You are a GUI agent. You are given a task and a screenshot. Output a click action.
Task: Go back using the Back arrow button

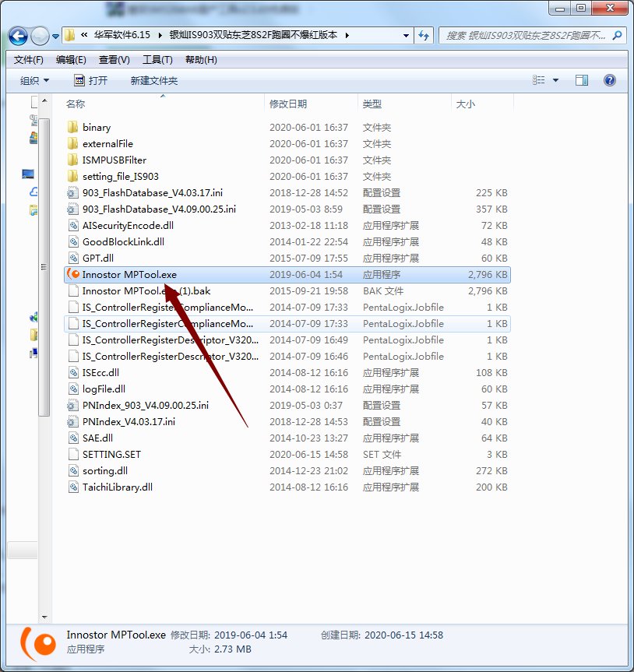click(x=18, y=36)
